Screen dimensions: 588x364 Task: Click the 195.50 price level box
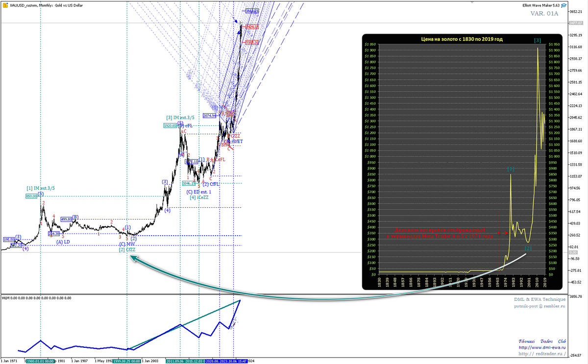[x=9, y=240]
